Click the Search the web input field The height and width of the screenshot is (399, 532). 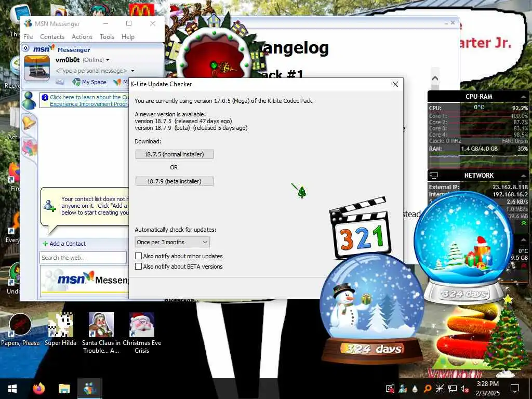(x=83, y=258)
